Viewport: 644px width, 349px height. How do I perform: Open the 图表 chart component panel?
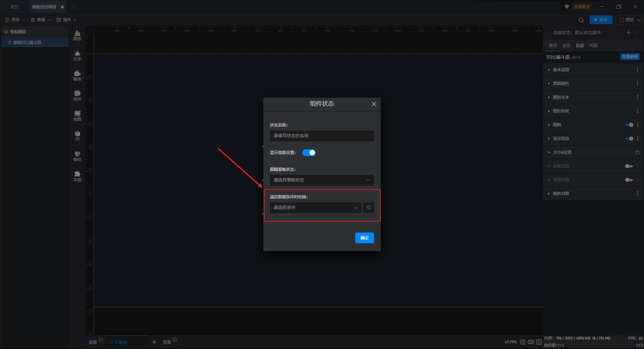pyautogui.click(x=77, y=35)
